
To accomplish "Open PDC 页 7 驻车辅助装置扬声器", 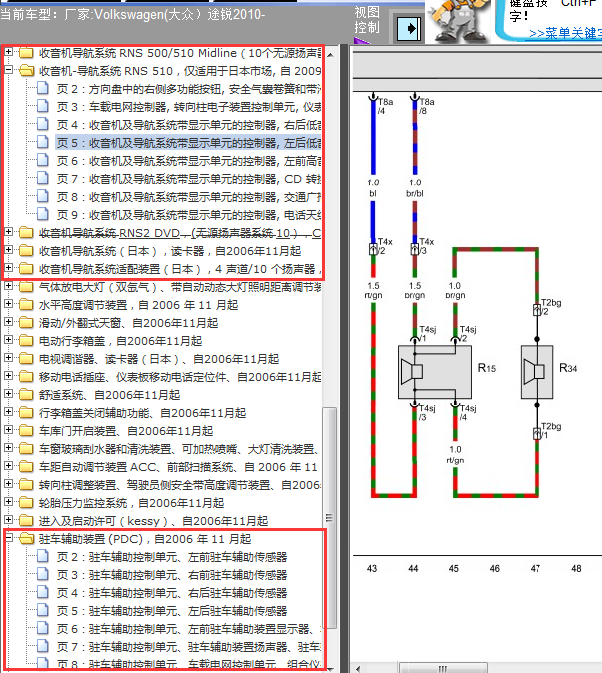I will coord(188,647).
